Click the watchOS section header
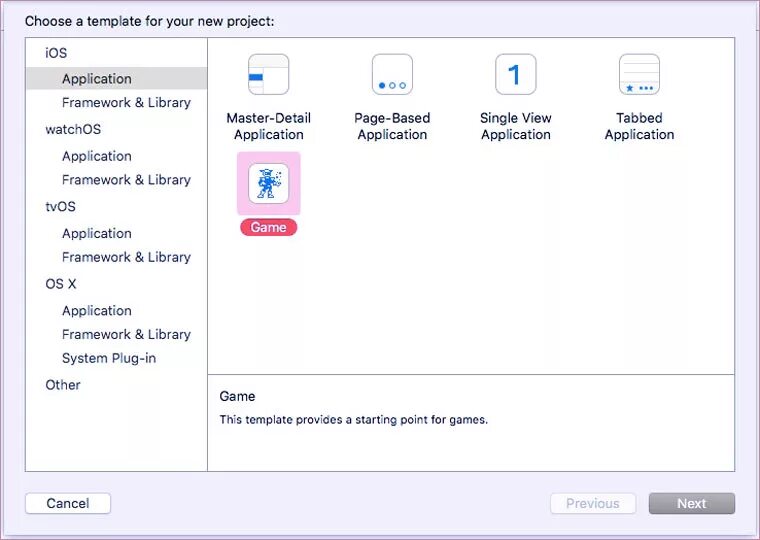 (73, 129)
